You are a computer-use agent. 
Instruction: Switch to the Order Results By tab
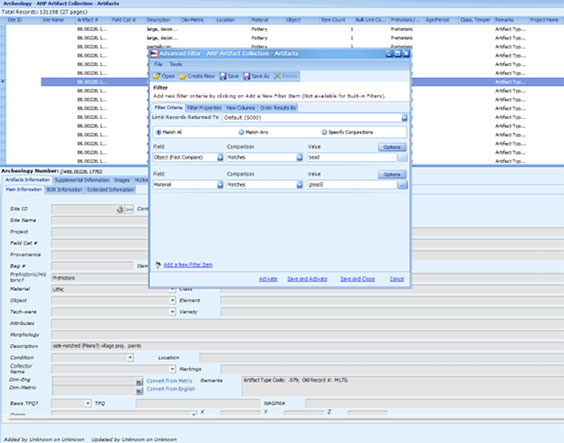278,108
